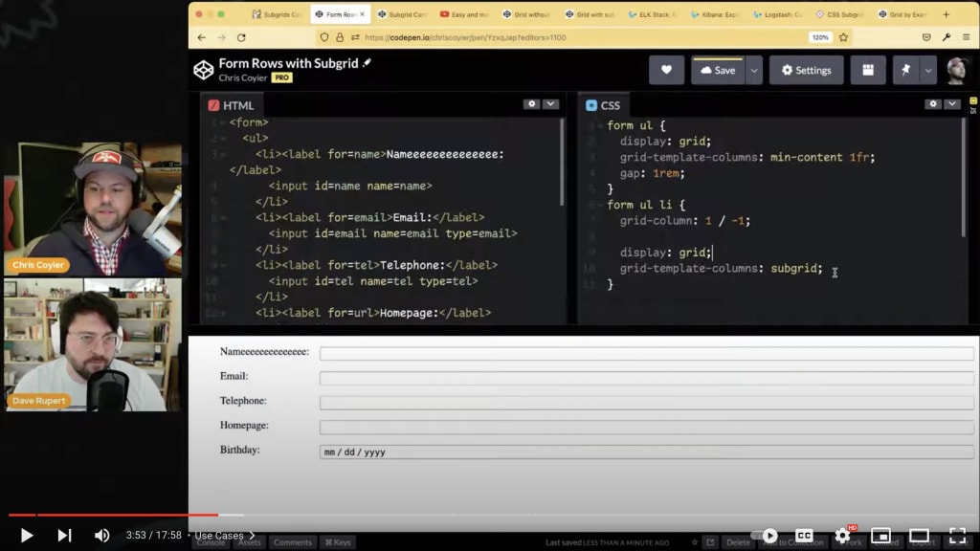The width and height of the screenshot is (980, 551).
Task: Switch to Grid with subgrid browser tab
Action: [590, 13]
